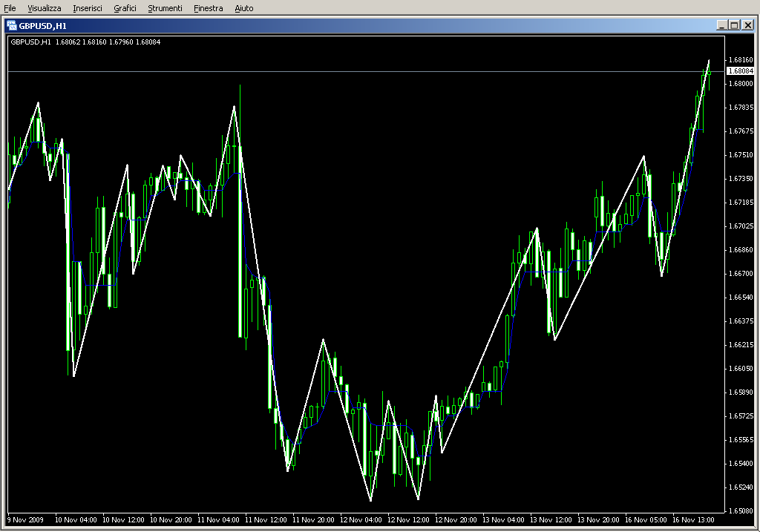Image resolution: width=760 pixels, height=532 pixels.
Task: Close the GBPUSD,H1 chart window
Action: pos(747,24)
